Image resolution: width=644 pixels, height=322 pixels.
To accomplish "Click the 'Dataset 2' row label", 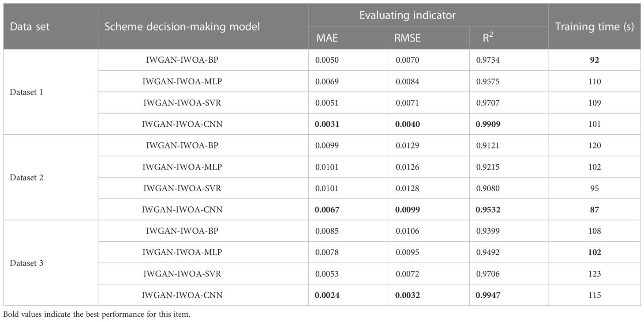I will [x=26, y=178].
